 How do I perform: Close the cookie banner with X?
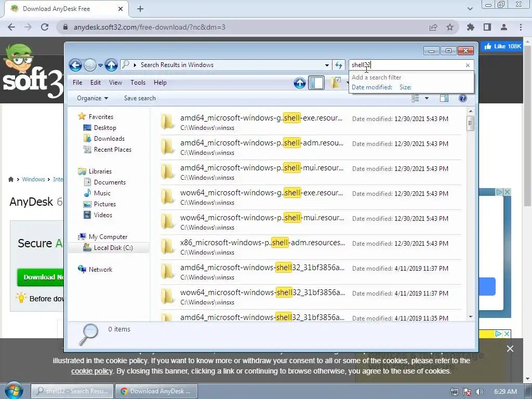click(x=510, y=349)
